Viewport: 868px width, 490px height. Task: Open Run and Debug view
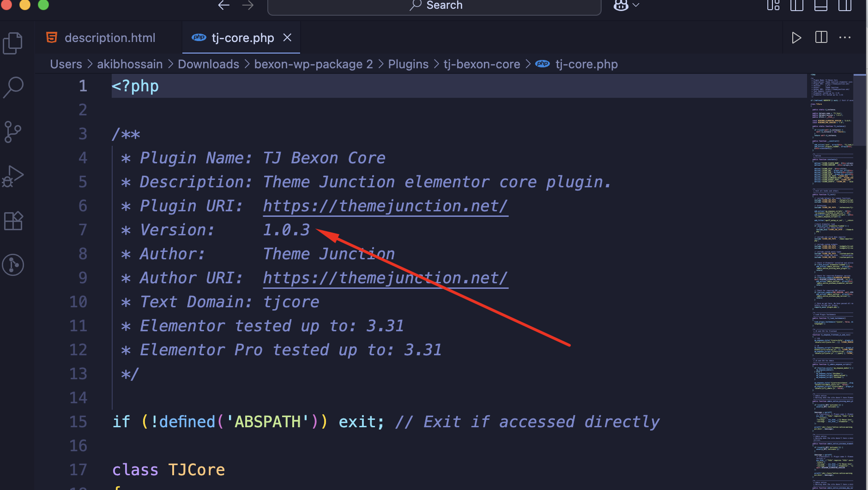pyautogui.click(x=13, y=176)
